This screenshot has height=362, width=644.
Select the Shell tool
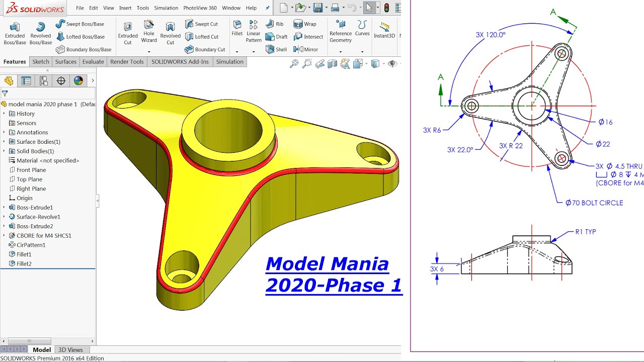276,49
